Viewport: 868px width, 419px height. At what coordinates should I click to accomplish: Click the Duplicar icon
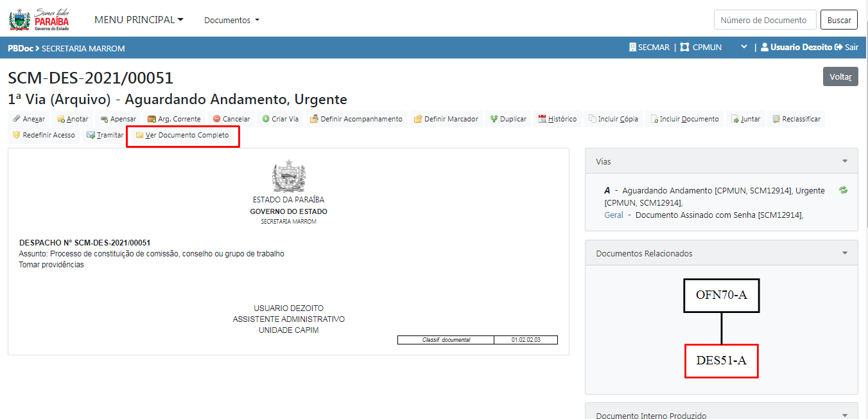click(x=494, y=119)
